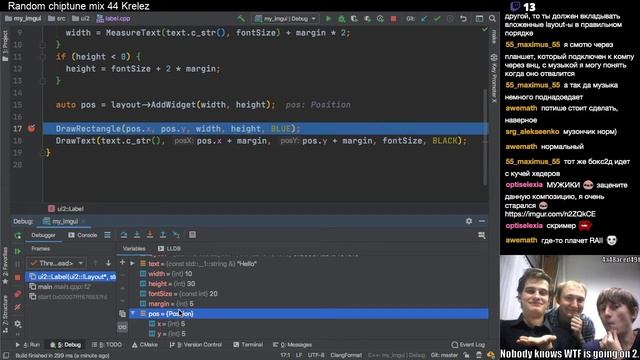This screenshot has height=360, width=640.
Task: Toggle the breakpoint on line 17
Action: click(x=31, y=129)
